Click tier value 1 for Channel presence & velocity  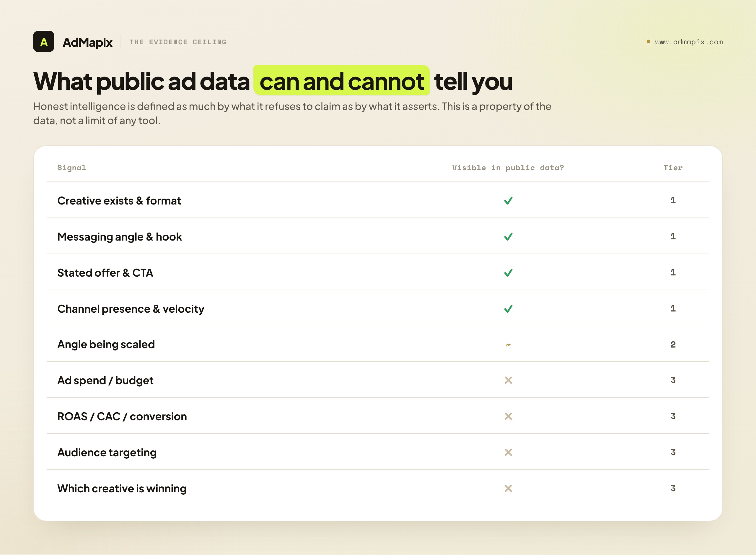click(673, 308)
